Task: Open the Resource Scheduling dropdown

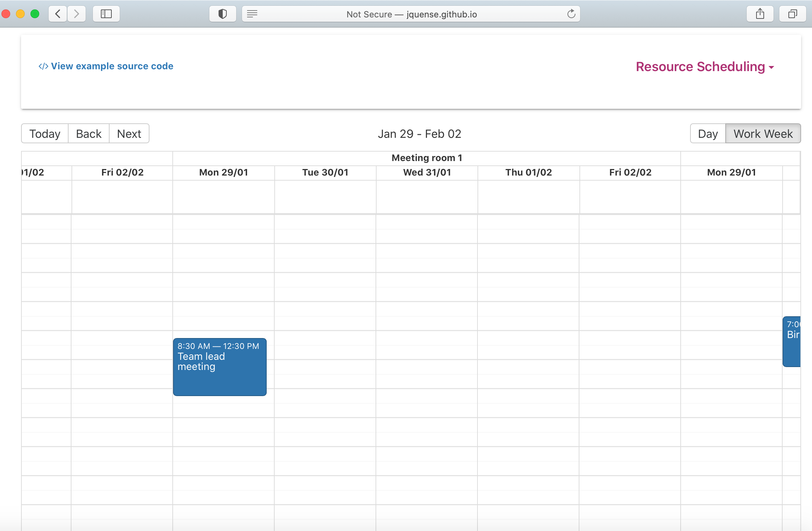Action: point(705,67)
